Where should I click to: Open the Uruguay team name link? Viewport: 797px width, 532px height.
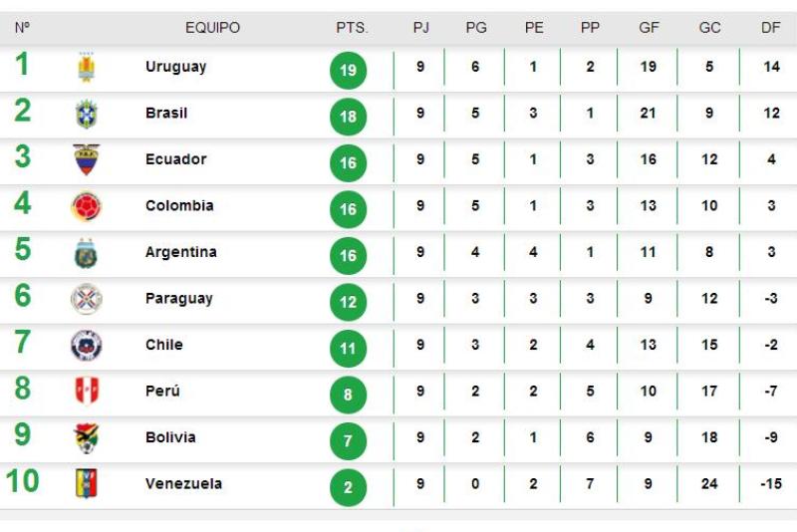176,67
